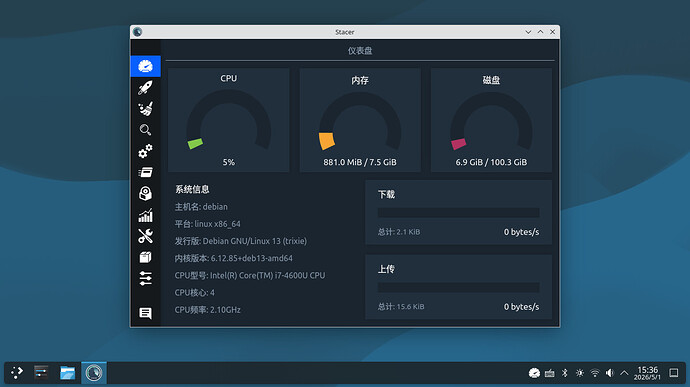The width and height of the screenshot is (690, 387).
Task: Maximize the Stacer window
Action: pyautogui.click(x=540, y=32)
